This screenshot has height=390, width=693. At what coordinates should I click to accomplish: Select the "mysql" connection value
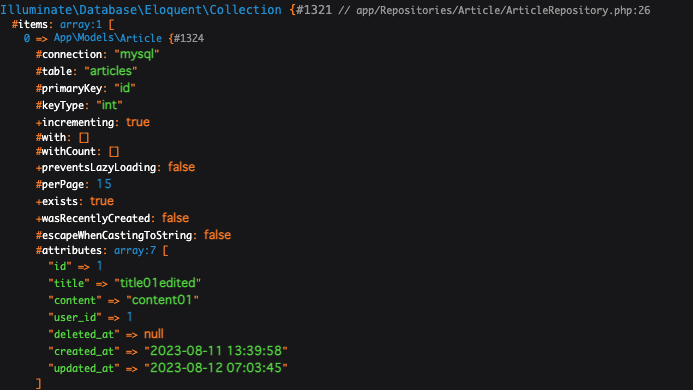coord(137,54)
